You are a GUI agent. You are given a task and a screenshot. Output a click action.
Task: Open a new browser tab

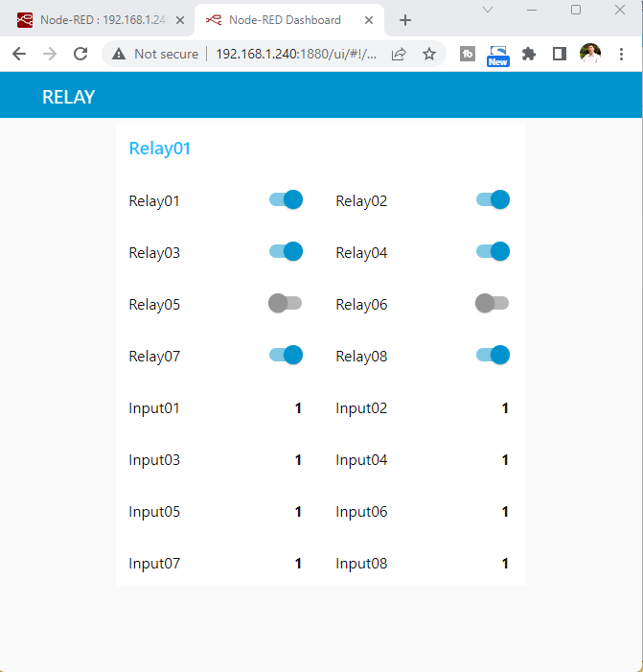[x=405, y=20]
